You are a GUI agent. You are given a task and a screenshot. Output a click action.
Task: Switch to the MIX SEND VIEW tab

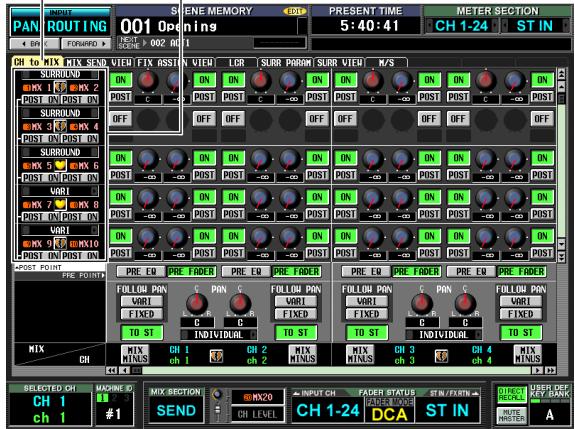tap(99, 63)
